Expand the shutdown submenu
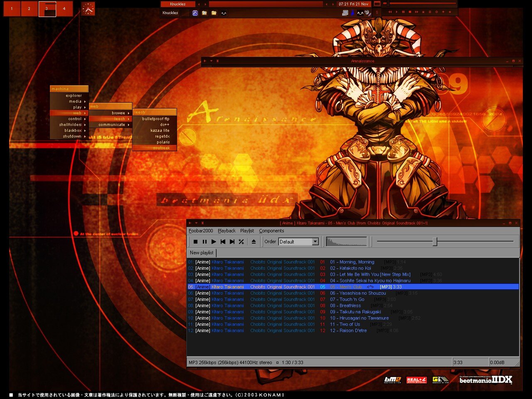 point(69,136)
